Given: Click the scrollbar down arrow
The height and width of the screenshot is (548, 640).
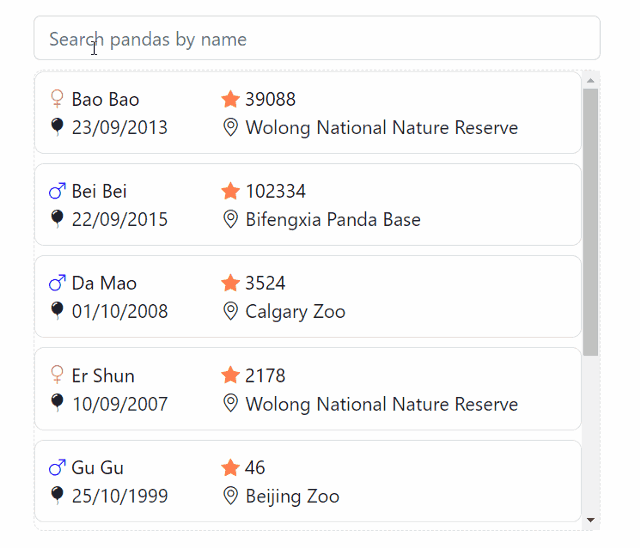Looking at the screenshot, I should [590, 520].
